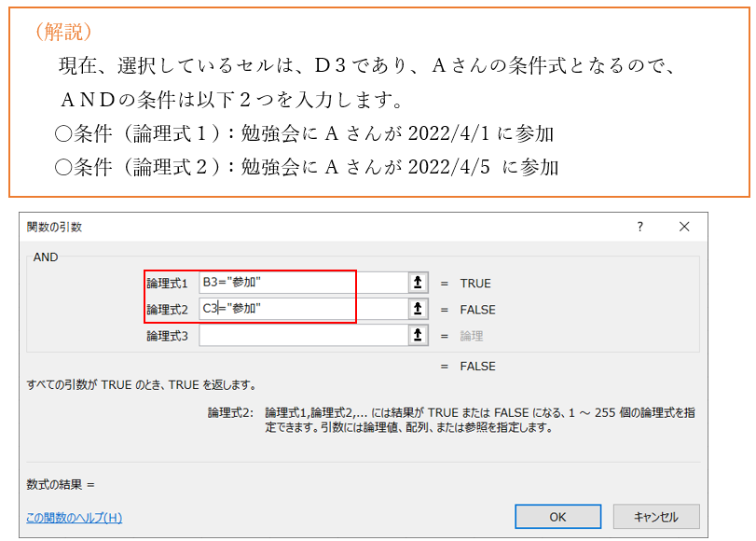Collapse dialog using 論理式2 range selector arrow
Image resolution: width=756 pixels, height=541 pixels.
tap(419, 309)
